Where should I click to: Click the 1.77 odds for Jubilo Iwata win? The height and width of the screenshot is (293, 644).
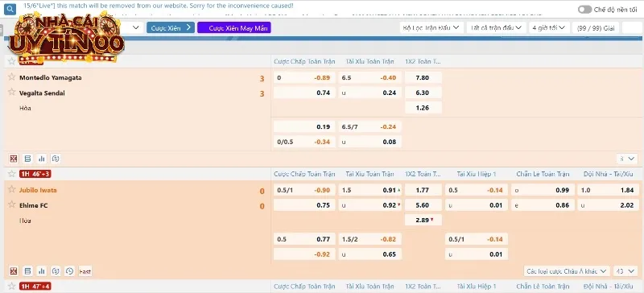pos(423,190)
